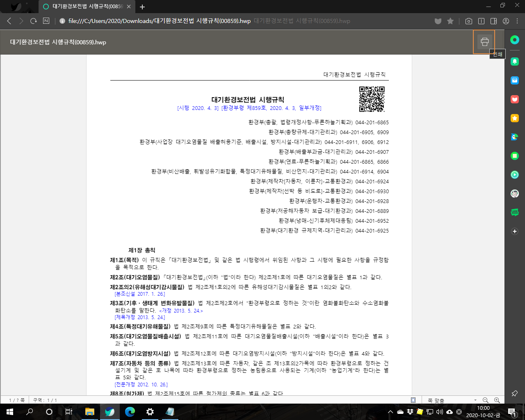Zoom in with the plus magnifier
Viewport: 525px width, 420px height.
pos(497,400)
